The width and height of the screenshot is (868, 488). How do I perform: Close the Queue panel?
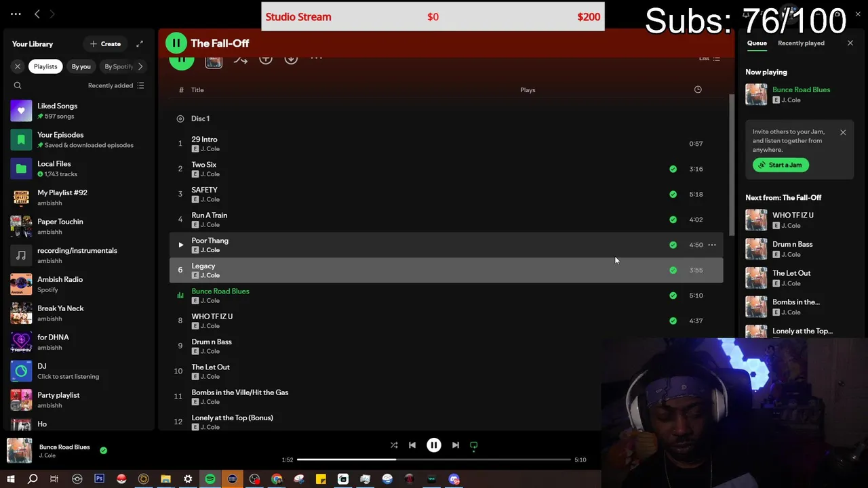click(x=850, y=43)
